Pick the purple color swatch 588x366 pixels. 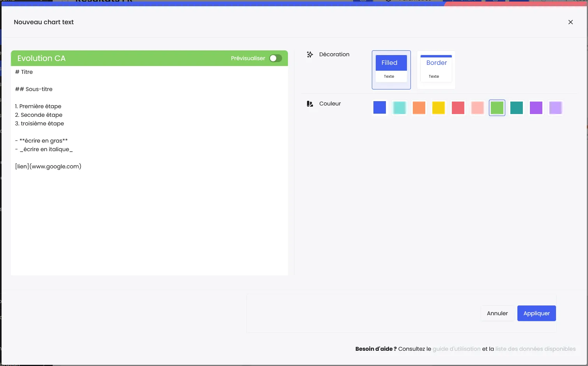point(536,107)
